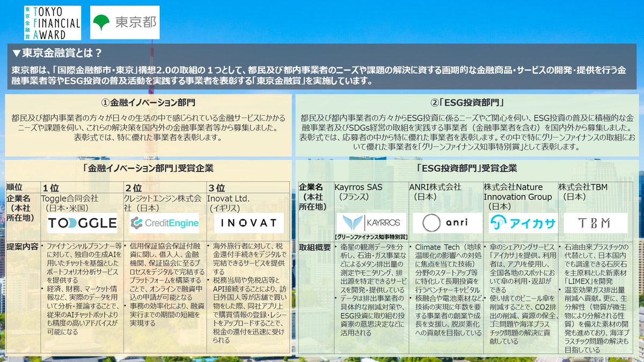Image resolution: width=644 pixels, height=362 pixels.
Task: Click the Toggle proposal text about 生成AI chat
Action: (82, 263)
